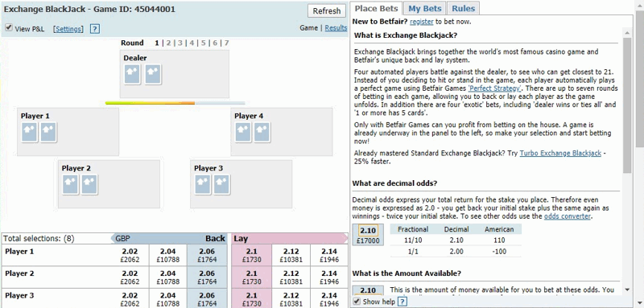This screenshot has height=308, width=644.
Task: Switch to the Place Bets tab
Action: point(376,9)
